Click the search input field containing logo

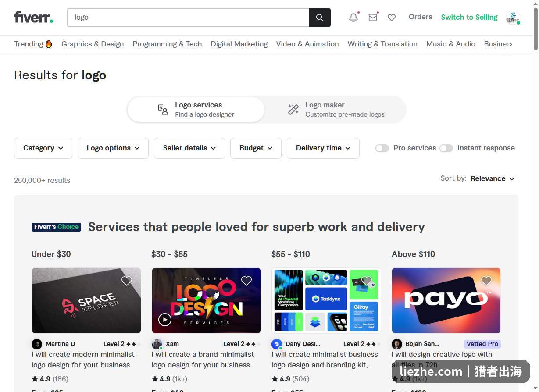(x=188, y=18)
